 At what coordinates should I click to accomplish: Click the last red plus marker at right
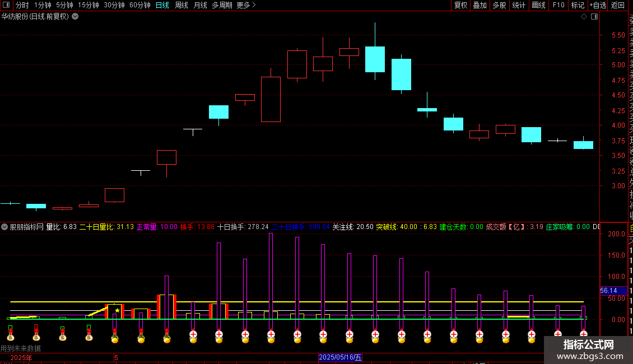tap(584, 334)
